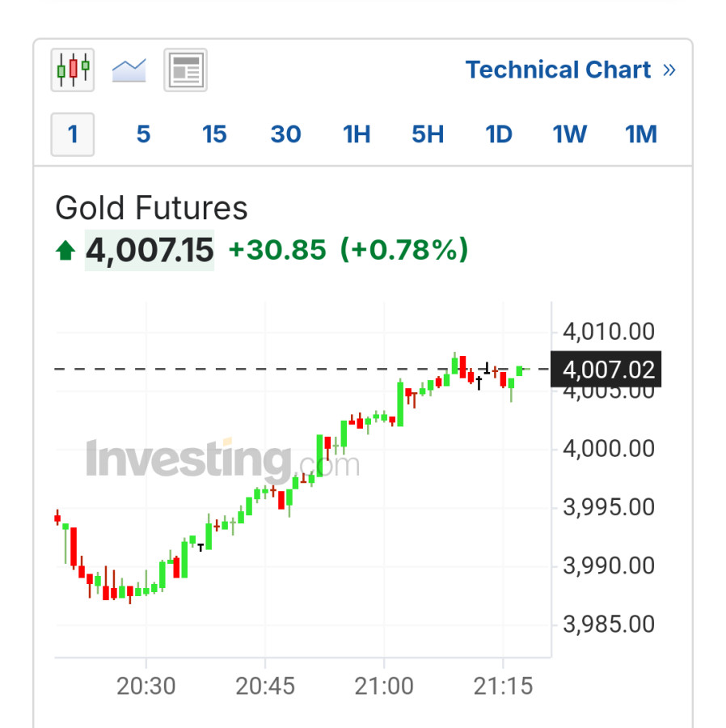Click the Gold Futures title
Screen dimensions: 726x728
click(151, 209)
